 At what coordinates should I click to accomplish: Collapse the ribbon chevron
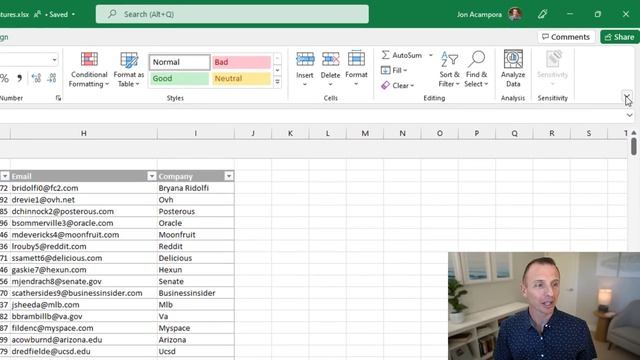coord(627,97)
